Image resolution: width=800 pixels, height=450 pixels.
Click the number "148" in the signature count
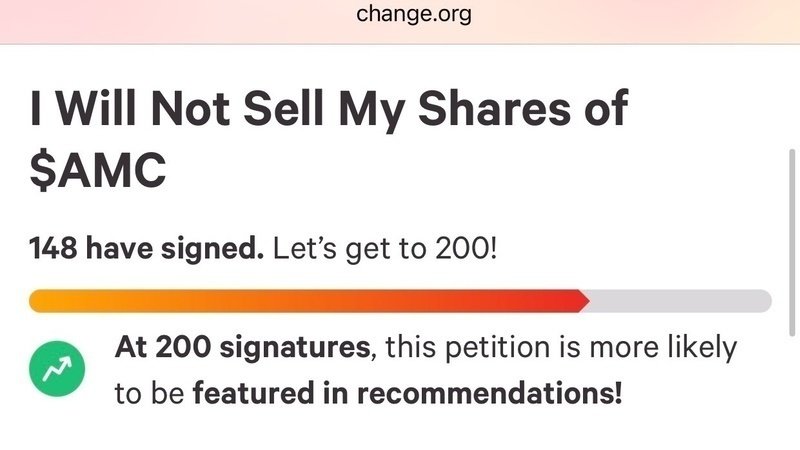57,247
